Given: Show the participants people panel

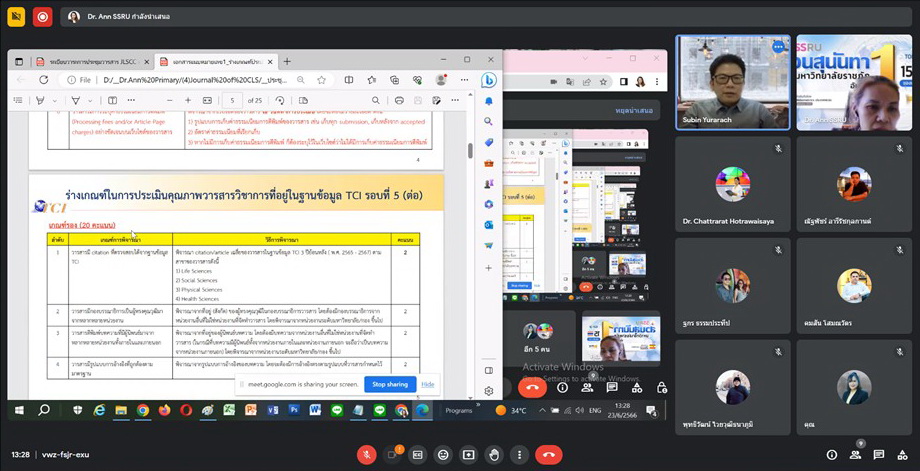Looking at the screenshot, I should 855,455.
